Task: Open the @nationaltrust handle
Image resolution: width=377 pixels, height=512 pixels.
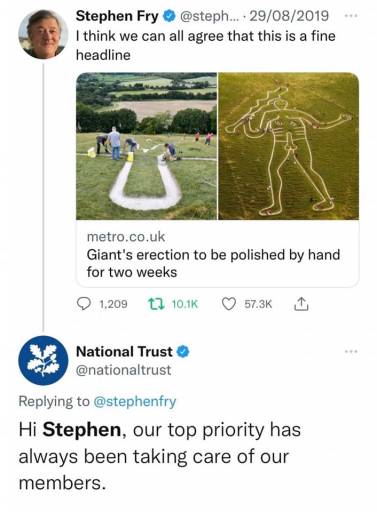Action: tap(124, 370)
